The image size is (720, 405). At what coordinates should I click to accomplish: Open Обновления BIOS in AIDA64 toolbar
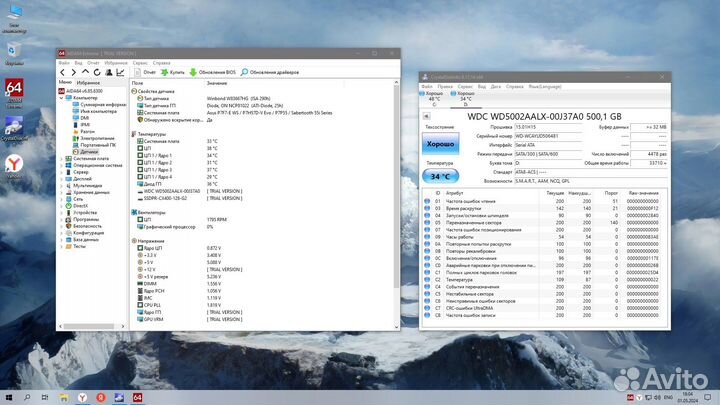(213, 72)
